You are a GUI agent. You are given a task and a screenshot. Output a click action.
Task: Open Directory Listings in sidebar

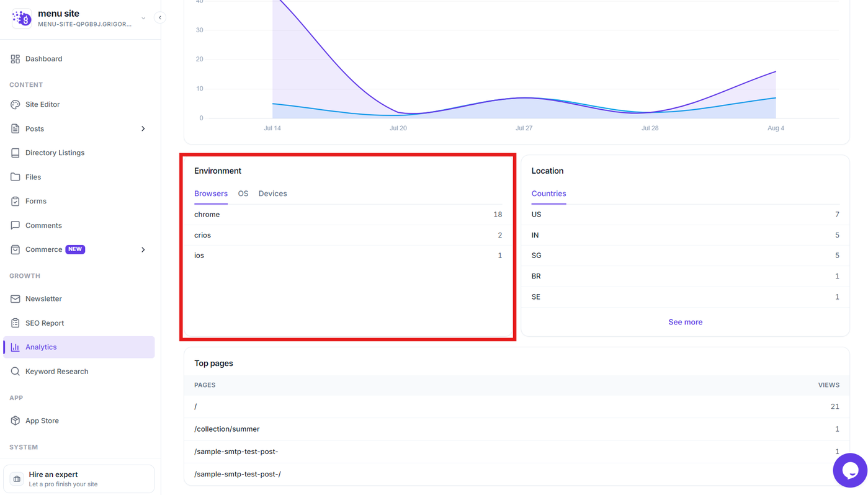click(x=79, y=153)
